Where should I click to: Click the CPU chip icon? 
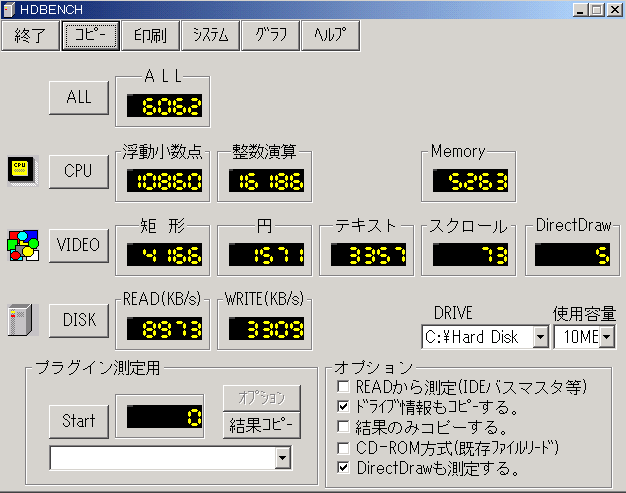click(23, 171)
